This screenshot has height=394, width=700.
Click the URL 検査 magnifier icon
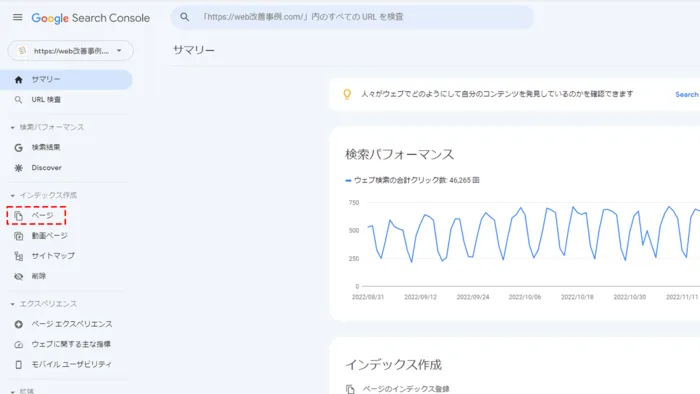[x=18, y=100]
